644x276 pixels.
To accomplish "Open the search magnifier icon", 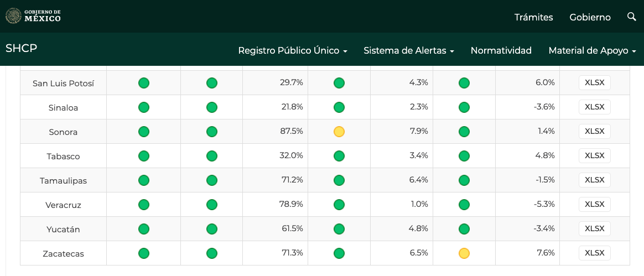I will 632,17.
